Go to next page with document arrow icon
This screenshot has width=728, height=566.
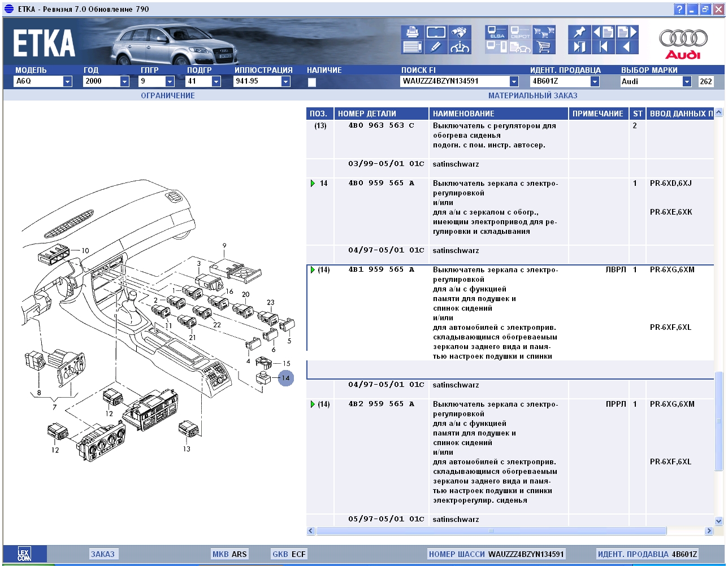point(627,32)
